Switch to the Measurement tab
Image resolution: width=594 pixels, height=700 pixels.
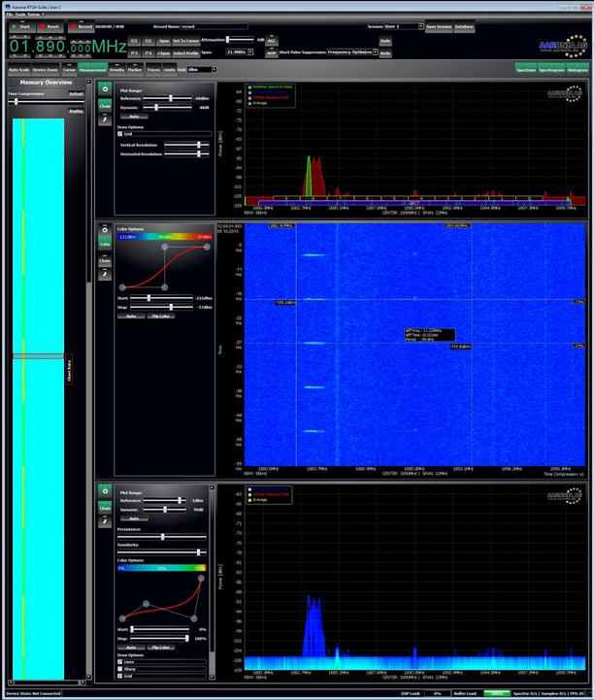click(93, 70)
